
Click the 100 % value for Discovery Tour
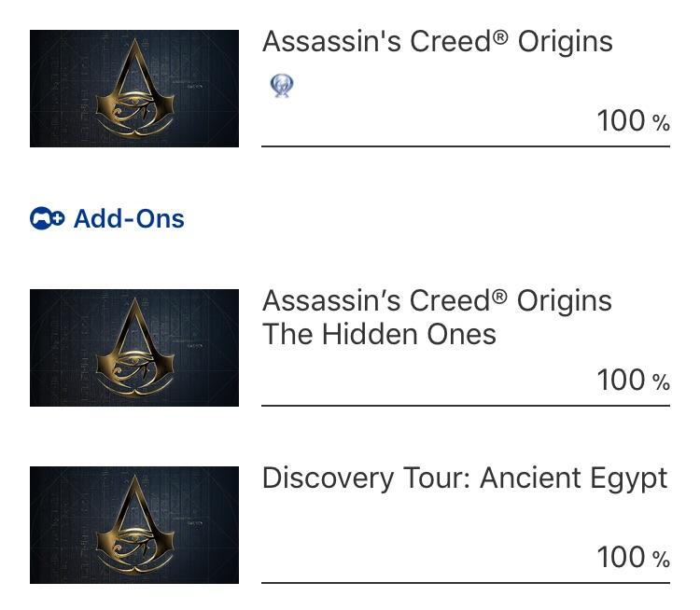tap(633, 558)
